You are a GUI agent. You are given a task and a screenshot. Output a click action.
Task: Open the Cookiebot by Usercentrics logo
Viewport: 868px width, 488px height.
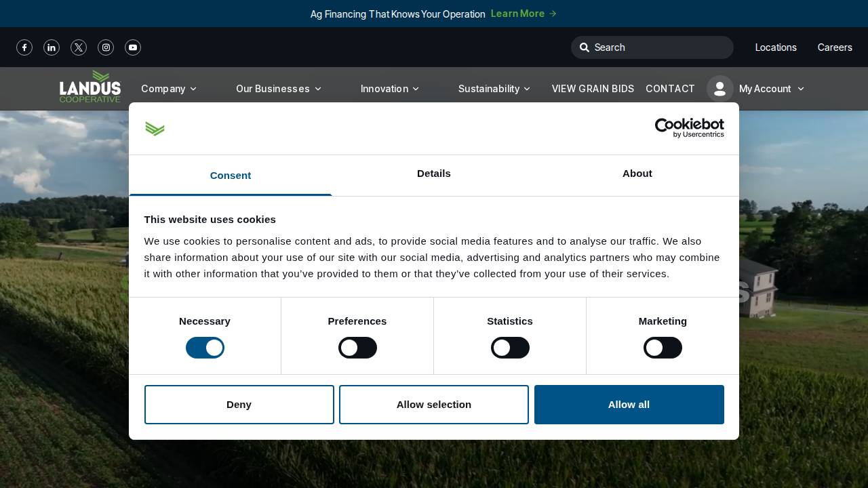coord(689,128)
